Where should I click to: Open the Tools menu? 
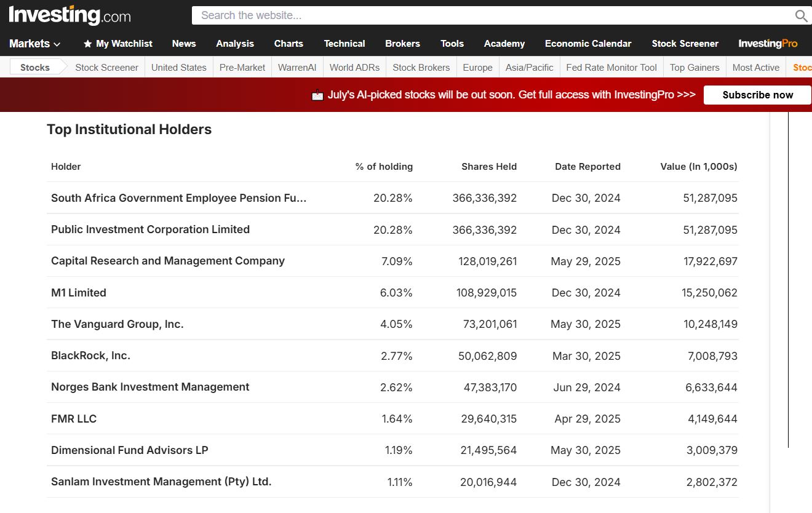(452, 44)
